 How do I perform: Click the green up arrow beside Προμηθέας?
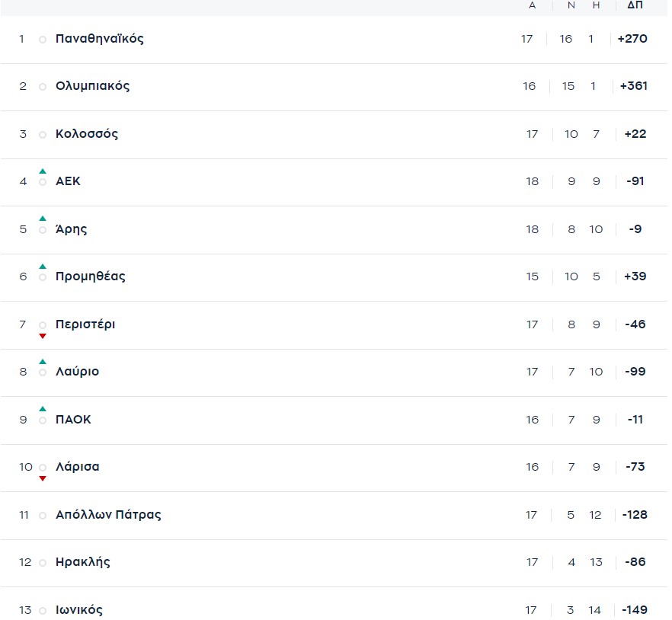[x=43, y=267]
